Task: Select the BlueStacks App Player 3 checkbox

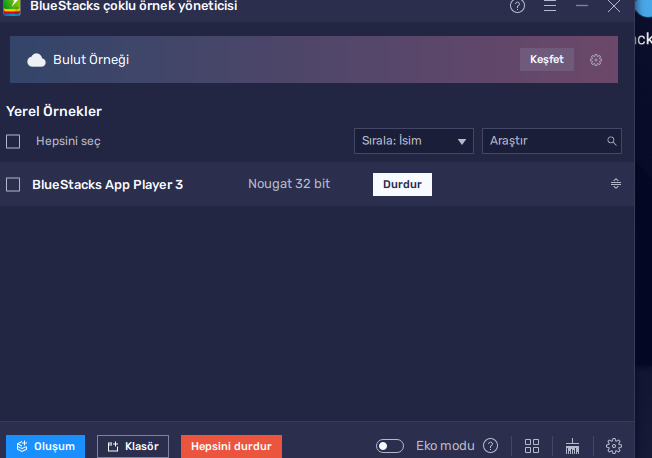Action: click(x=13, y=184)
